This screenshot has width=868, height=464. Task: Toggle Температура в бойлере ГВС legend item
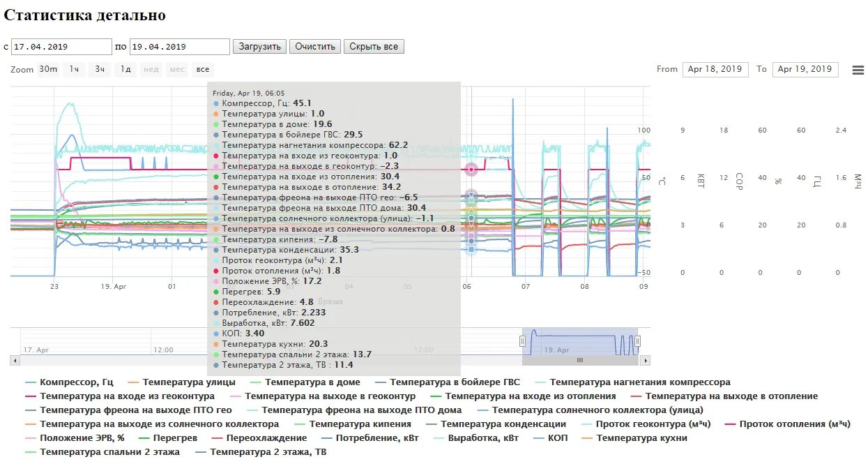(x=448, y=382)
